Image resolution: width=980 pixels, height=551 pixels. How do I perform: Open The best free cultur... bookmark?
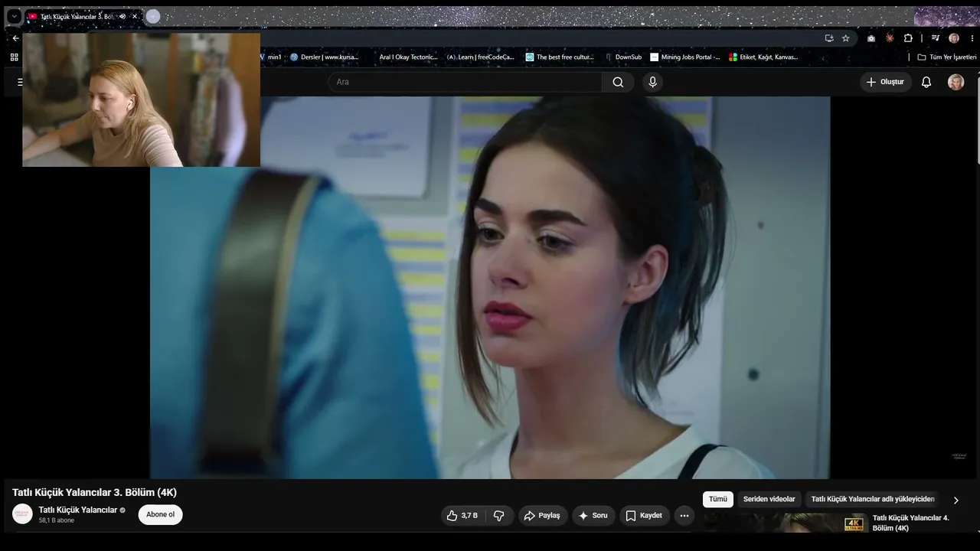[560, 57]
